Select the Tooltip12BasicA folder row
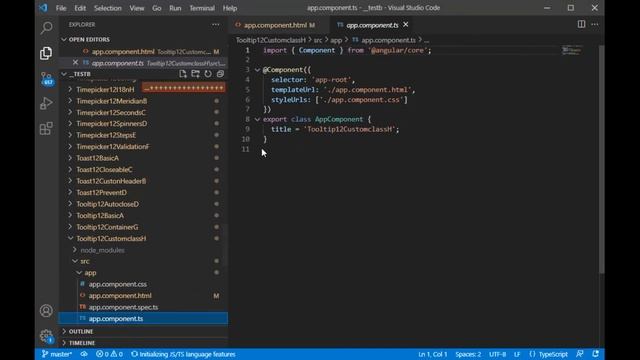Viewport: 640px width, 360px height. [x=143, y=216]
